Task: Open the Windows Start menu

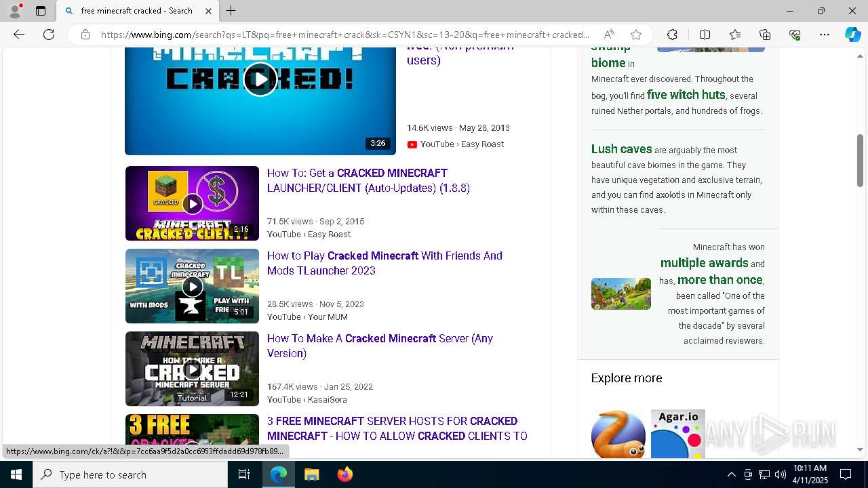Action: pos(16,474)
